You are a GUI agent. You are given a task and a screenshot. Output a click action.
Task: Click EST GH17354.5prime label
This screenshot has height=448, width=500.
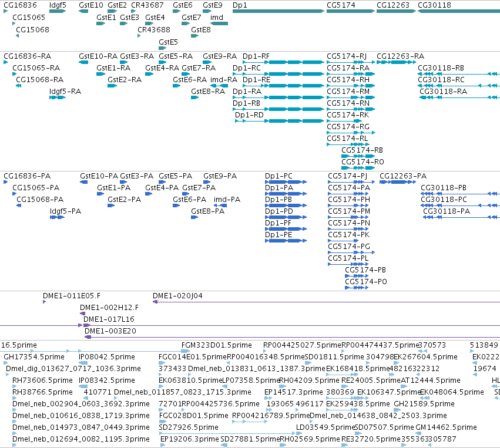[x=34, y=357]
